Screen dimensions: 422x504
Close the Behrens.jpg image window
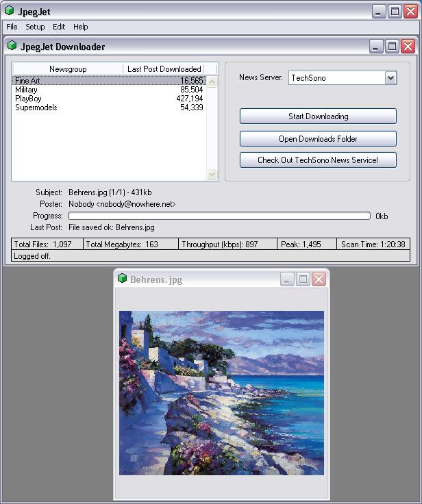pos(319,279)
